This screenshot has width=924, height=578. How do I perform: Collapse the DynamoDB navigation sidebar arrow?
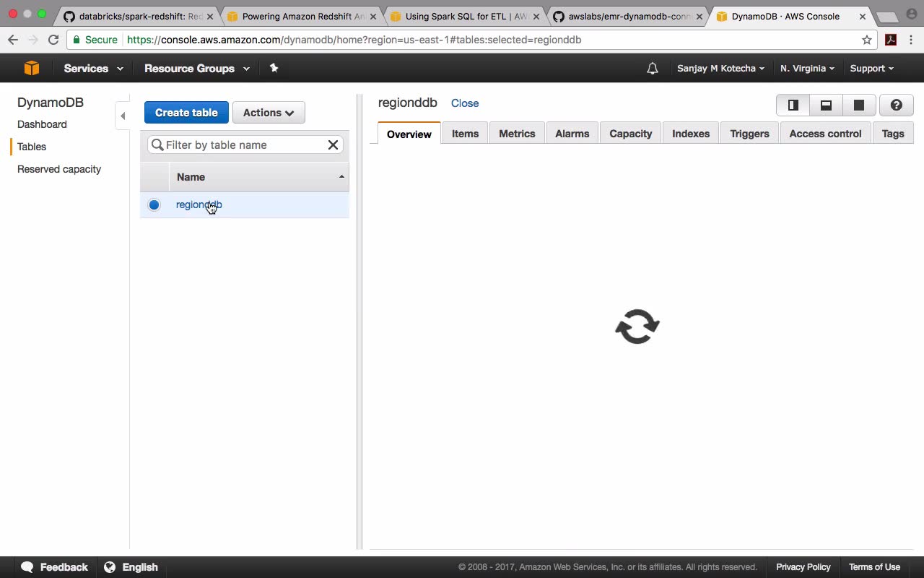coord(123,116)
